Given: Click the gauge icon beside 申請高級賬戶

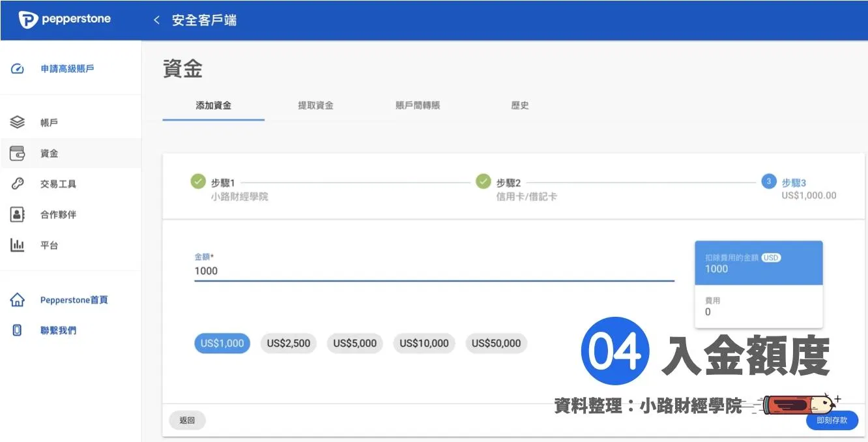Looking at the screenshot, I should pos(18,68).
